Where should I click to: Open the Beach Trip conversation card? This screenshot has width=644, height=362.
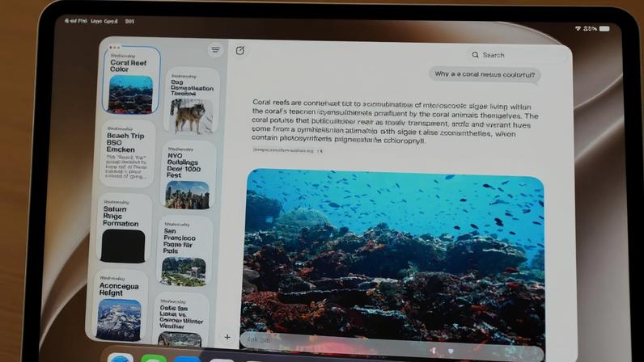pos(128,154)
